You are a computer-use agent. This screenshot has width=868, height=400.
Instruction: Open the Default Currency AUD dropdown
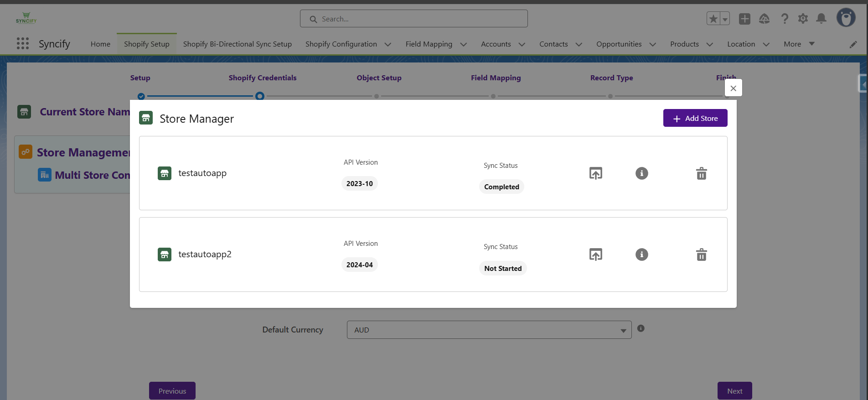[x=489, y=330]
